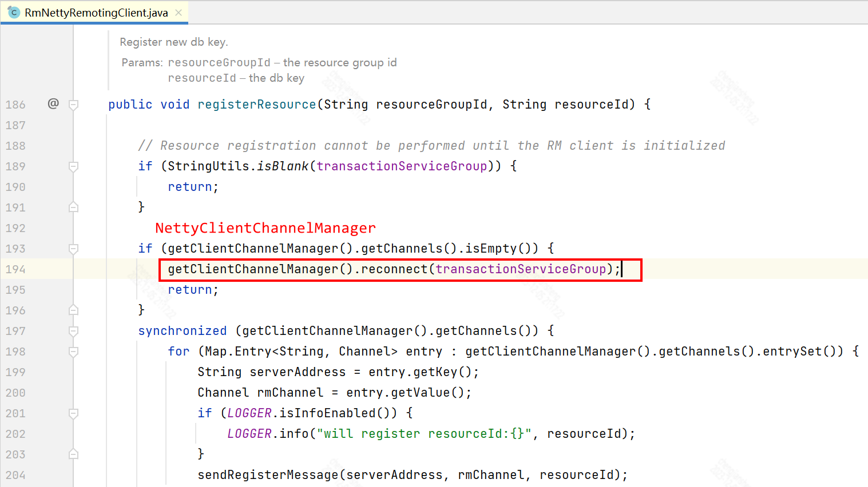Click resourceGroupId in the Params documentation
The height and width of the screenshot is (487, 868).
tap(219, 62)
